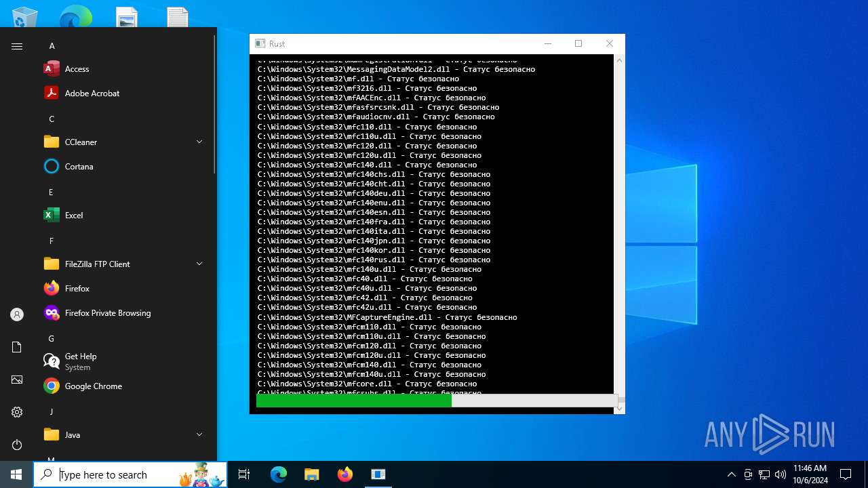The height and width of the screenshot is (488, 868).
Task: Jump to letter F section header
Action: (52, 241)
